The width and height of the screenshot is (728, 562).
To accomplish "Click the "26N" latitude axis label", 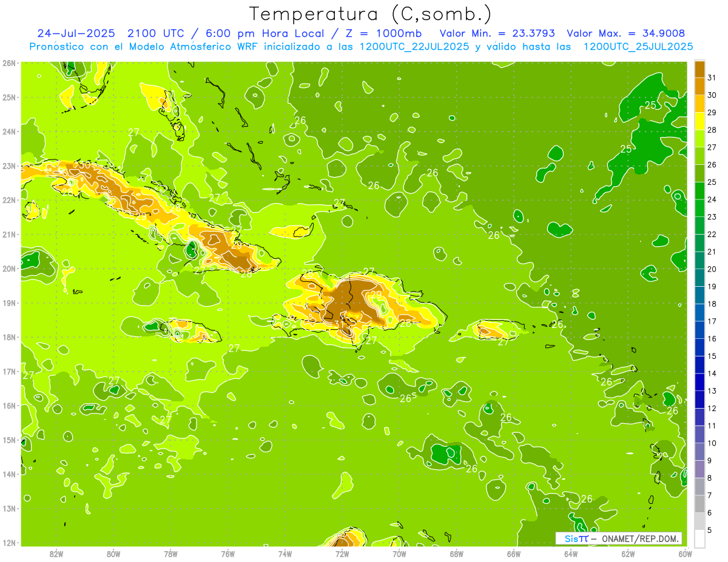I will (x=8, y=63).
